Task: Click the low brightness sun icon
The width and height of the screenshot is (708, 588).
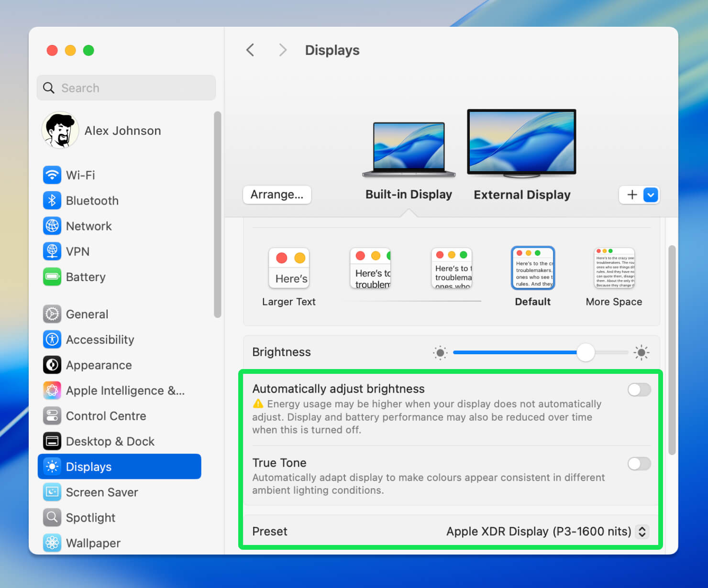Action: coord(440,353)
